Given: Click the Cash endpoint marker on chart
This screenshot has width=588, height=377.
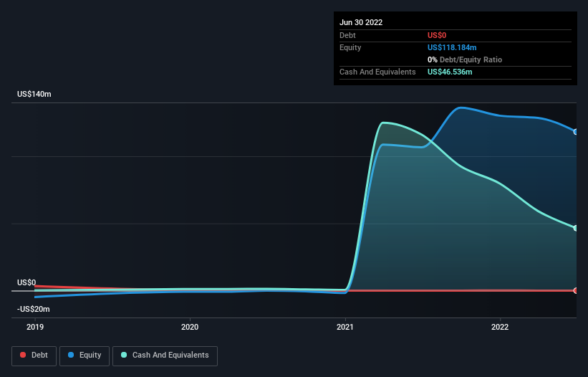Looking at the screenshot, I should click(576, 228).
